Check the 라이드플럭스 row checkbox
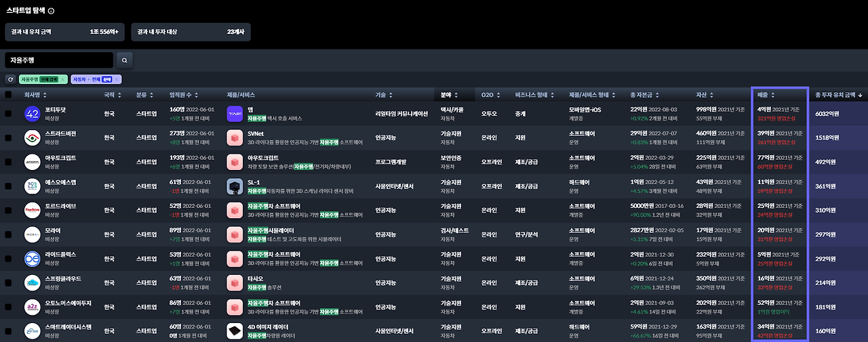Screen dimensions: 868x342 [x=8, y=258]
